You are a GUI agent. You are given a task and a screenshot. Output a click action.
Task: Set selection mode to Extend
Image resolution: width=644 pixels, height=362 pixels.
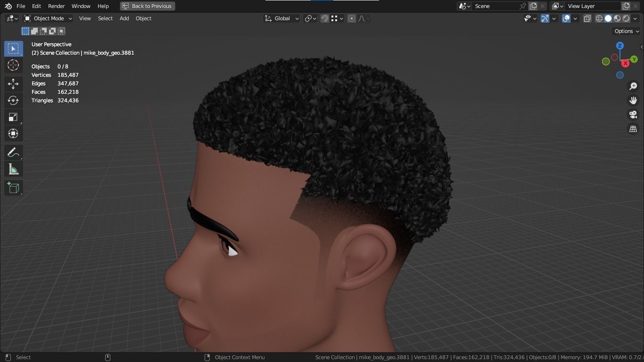34,31
